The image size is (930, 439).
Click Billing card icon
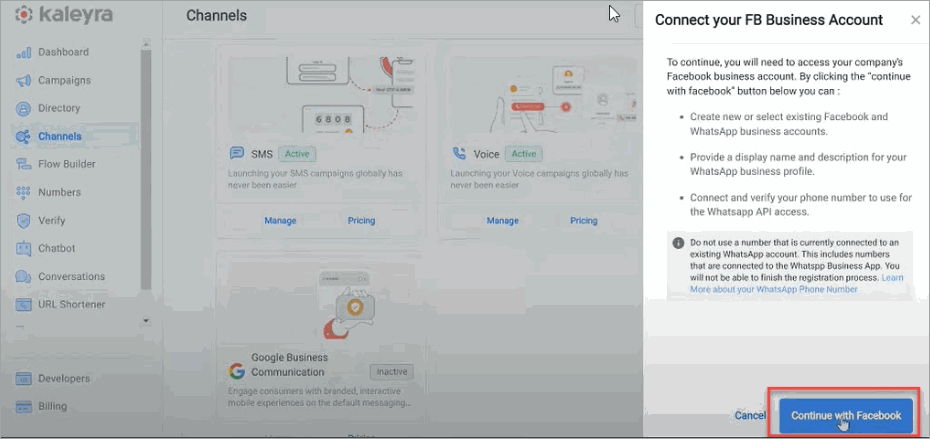click(23, 407)
